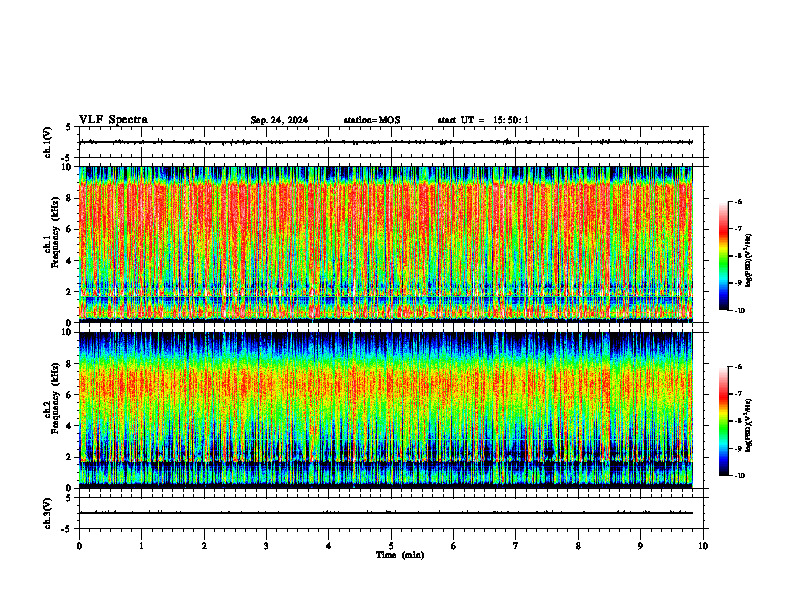The height and width of the screenshot is (612, 792).
Task: Click the "-6" label on ch.1 colorbar
Action: (x=738, y=201)
